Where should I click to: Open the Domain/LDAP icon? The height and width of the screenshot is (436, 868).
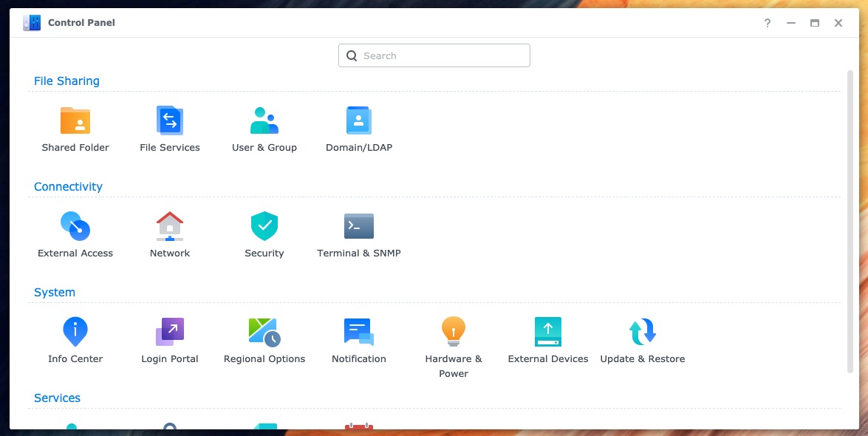pyautogui.click(x=359, y=120)
